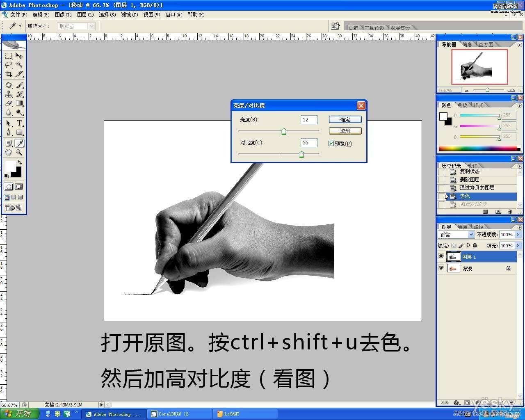This screenshot has height=420, width=525.
Task: Create new document from current history state
Action: tap(486, 212)
